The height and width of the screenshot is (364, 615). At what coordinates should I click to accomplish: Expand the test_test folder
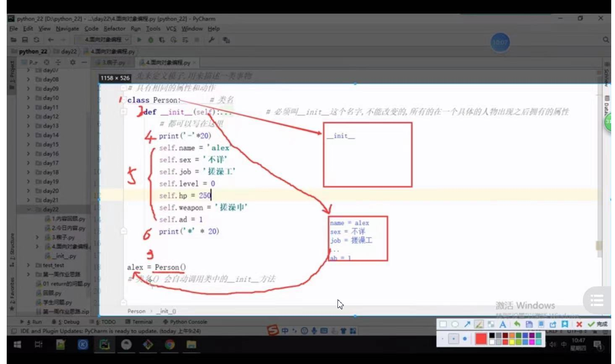click(x=28, y=265)
